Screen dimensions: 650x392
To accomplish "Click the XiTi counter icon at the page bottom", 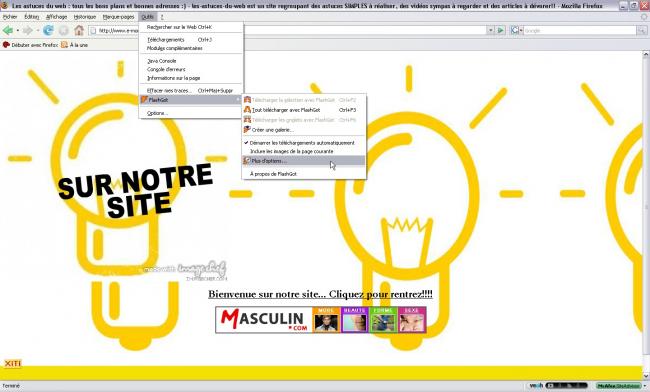I will click(12, 363).
